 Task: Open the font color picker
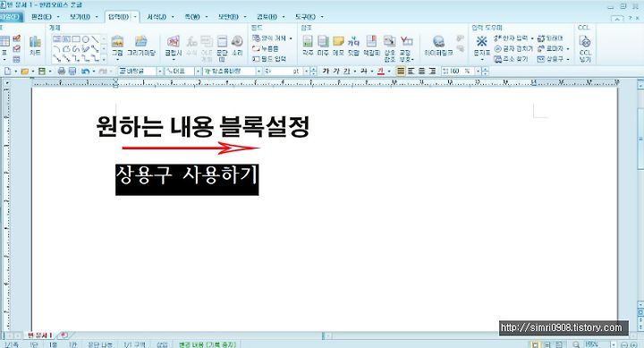381,71
